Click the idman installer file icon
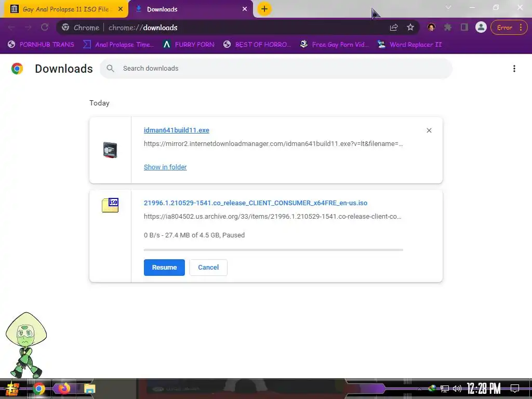Viewport: 532px width, 399px height. [x=110, y=150]
